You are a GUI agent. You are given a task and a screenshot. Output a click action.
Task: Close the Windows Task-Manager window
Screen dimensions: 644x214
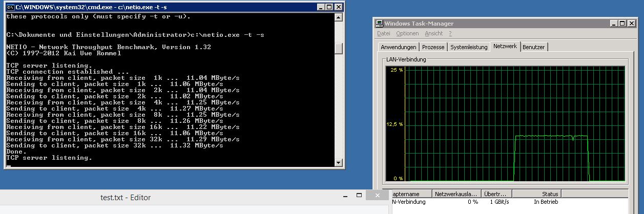pyautogui.click(x=631, y=24)
